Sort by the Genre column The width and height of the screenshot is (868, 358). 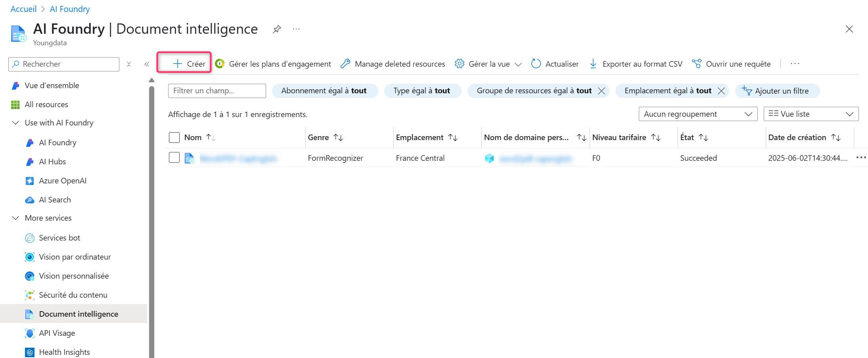click(325, 137)
